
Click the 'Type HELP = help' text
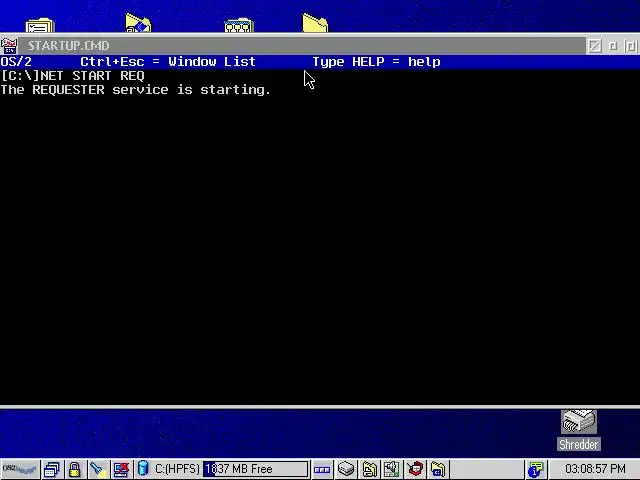[x=376, y=62]
